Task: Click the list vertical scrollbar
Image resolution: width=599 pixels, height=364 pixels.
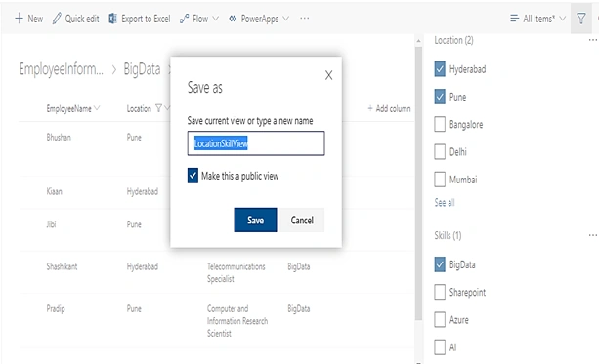Action: (418, 183)
